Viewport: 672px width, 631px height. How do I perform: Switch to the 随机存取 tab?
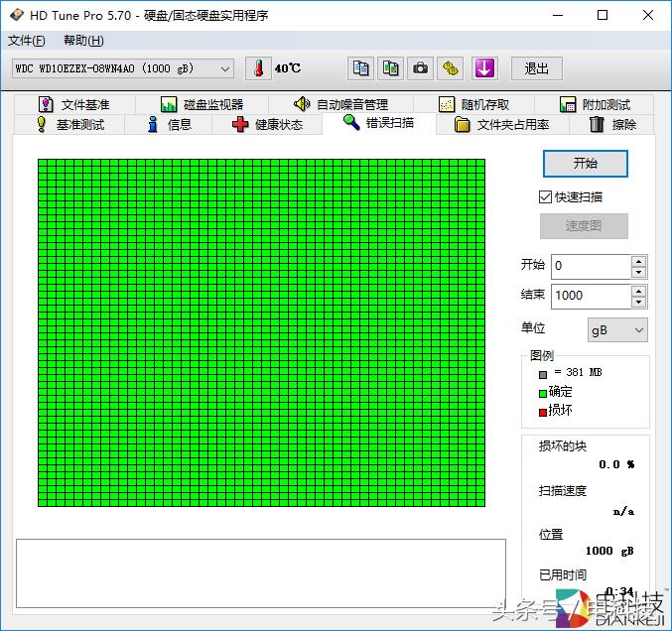pyautogui.click(x=474, y=104)
